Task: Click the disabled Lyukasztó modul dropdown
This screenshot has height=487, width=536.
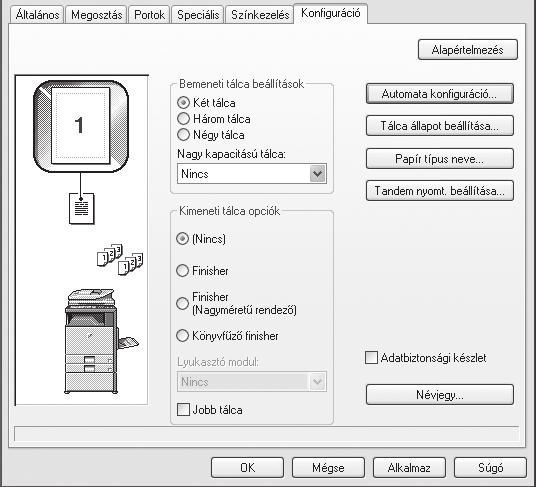Action: (252, 381)
